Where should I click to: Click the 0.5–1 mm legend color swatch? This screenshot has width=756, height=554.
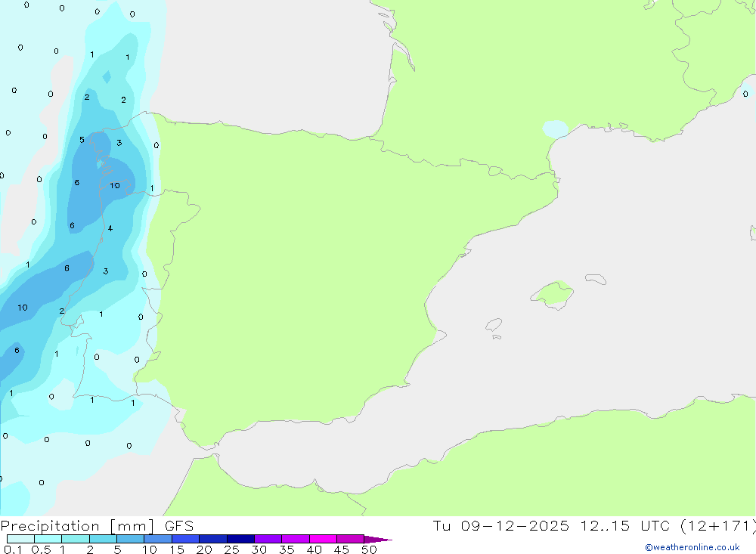48,539
